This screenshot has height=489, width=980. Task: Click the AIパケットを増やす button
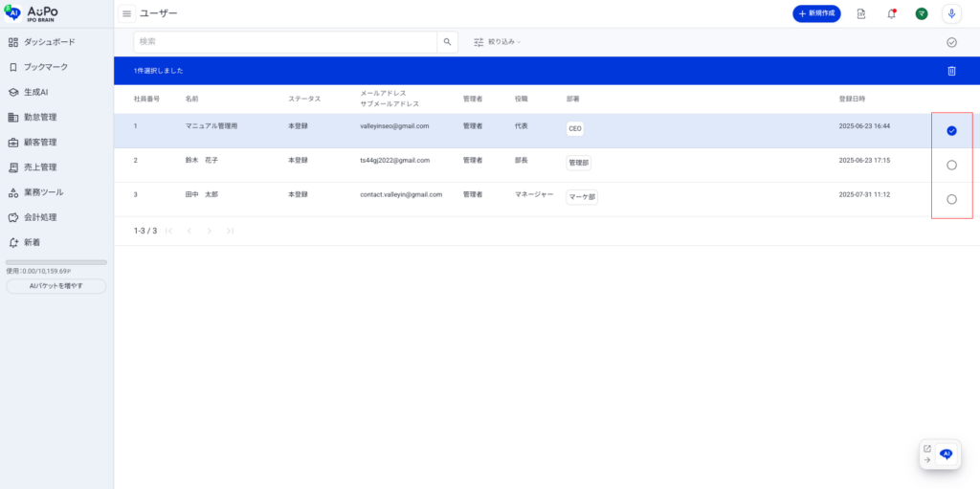[x=56, y=286]
